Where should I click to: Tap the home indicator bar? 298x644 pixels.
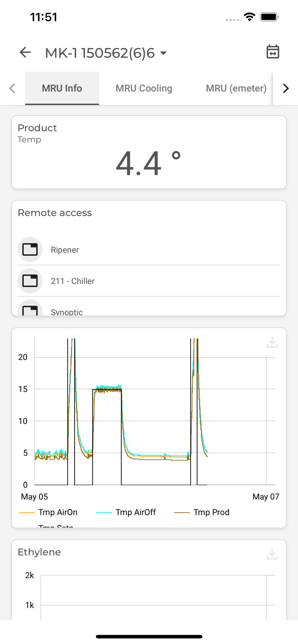[x=149, y=637]
